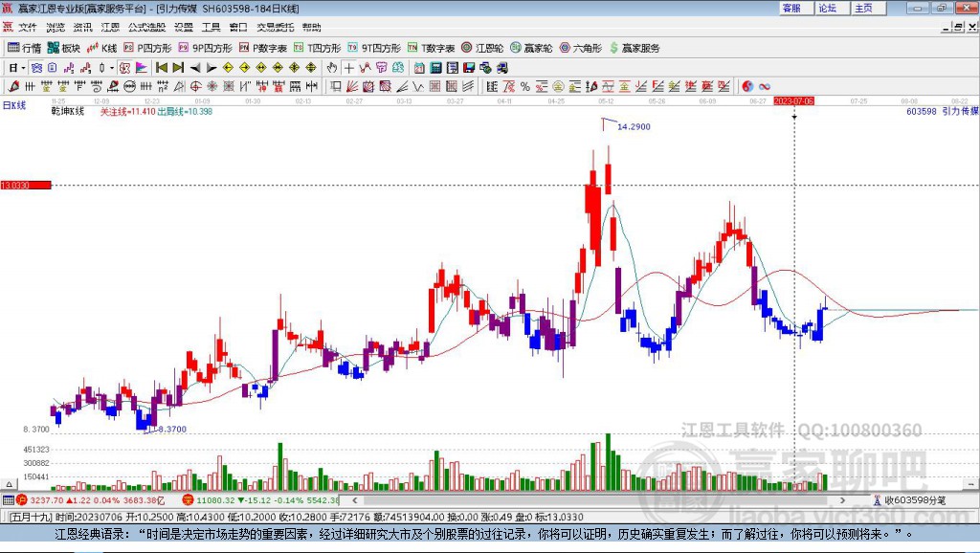Open the 9T四方形 tool
The height and width of the screenshot is (553, 980).
[x=374, y=48]
